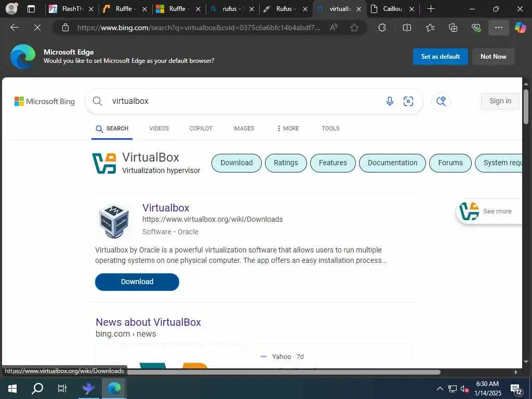Screen dimensions: 532x399
Task: Open the IMAGES search tab
Action: click(x=244, y=128)
